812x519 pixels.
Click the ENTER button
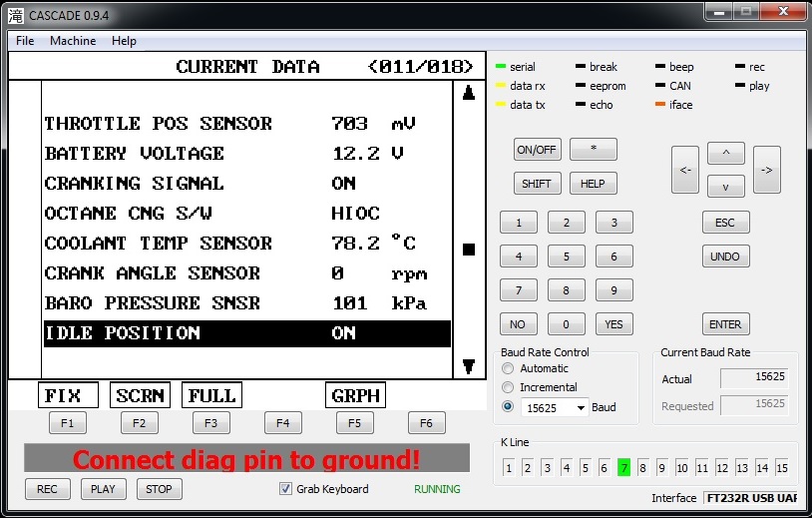(725, 324)
